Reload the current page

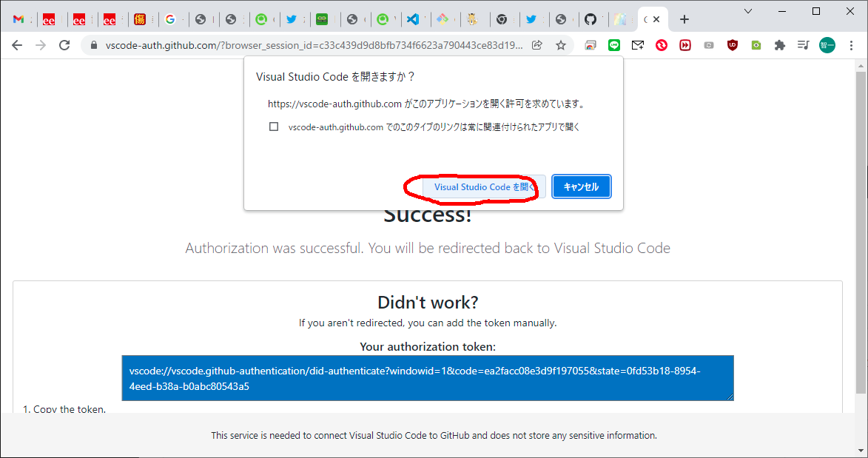(64, 45)
